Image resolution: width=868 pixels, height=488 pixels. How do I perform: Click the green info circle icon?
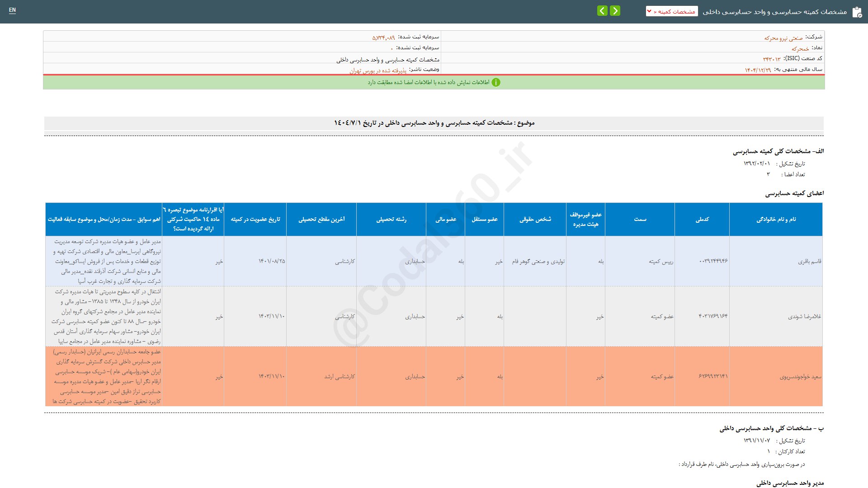coord(496,82)
